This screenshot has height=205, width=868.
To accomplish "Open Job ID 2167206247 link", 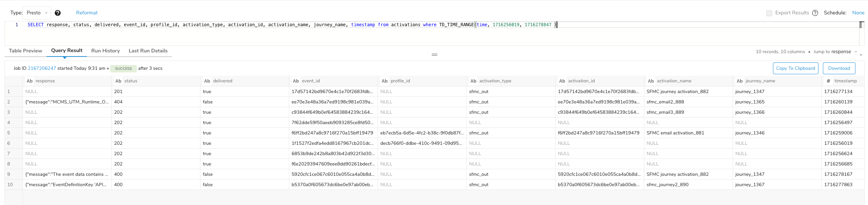I will (x=42, y=68).
